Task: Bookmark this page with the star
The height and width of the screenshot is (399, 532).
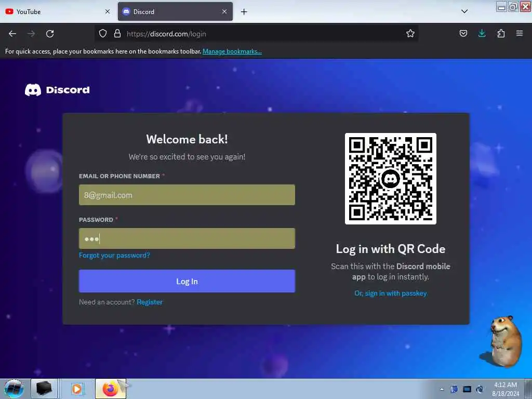Action: (x=410, y=33)
